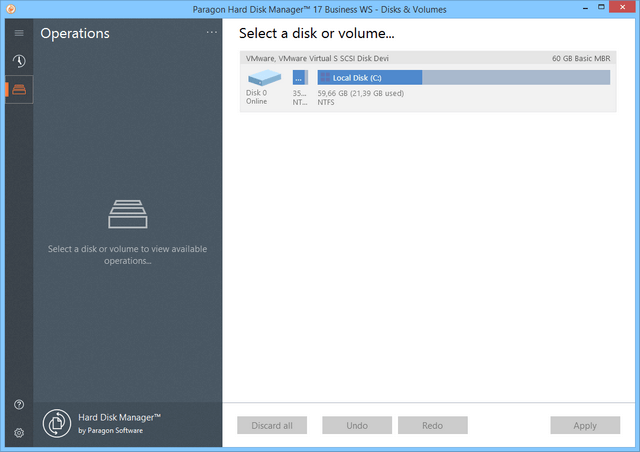640x452 pixels.
Task: Click the Redo button
Action: (432, 425)
